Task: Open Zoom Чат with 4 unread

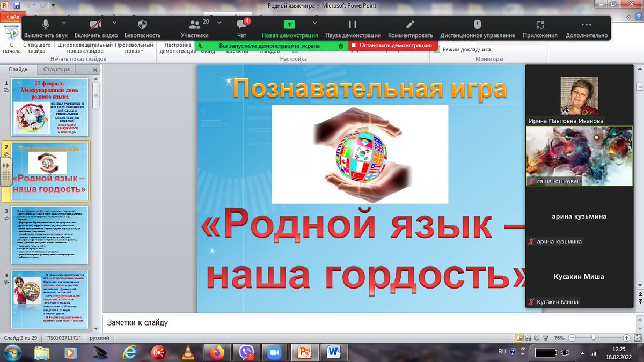Action: [x=242, y=29]
